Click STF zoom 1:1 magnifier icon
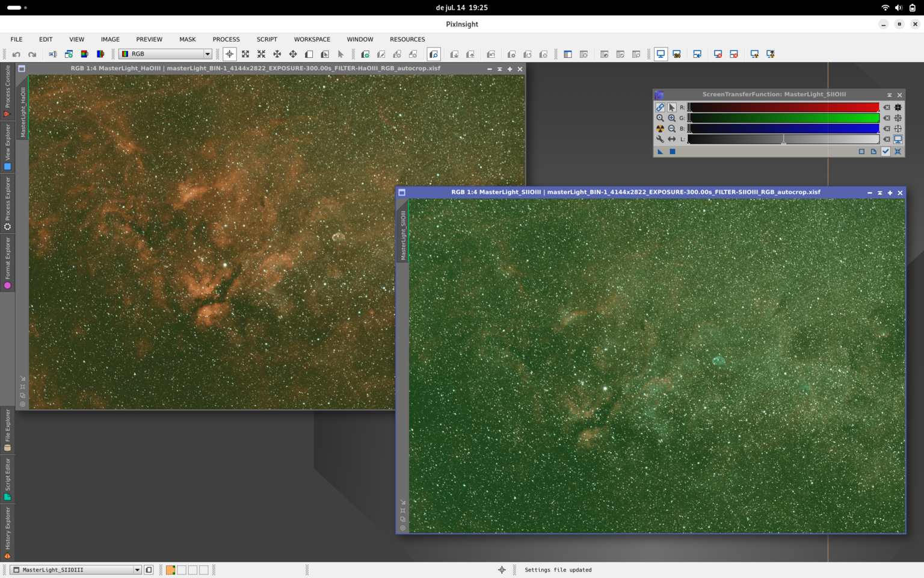924x578 pixels. [660, 118]
